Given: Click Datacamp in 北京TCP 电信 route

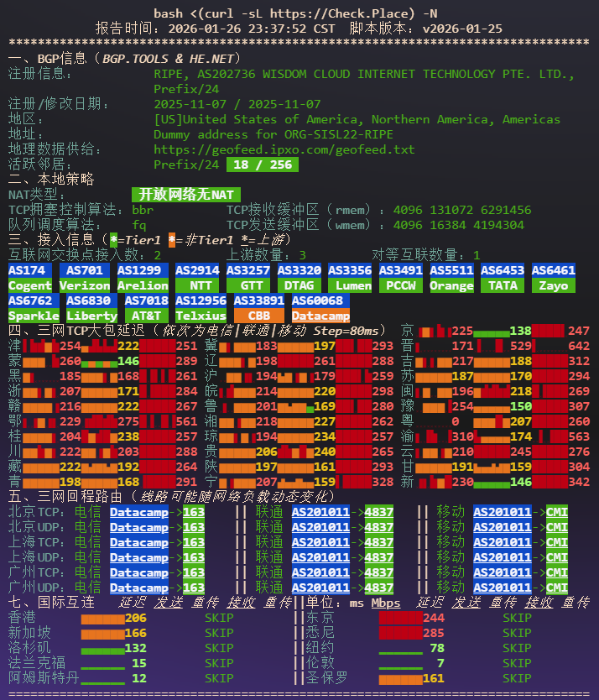Looking at the screenshot, I should [x=138, y=512].
